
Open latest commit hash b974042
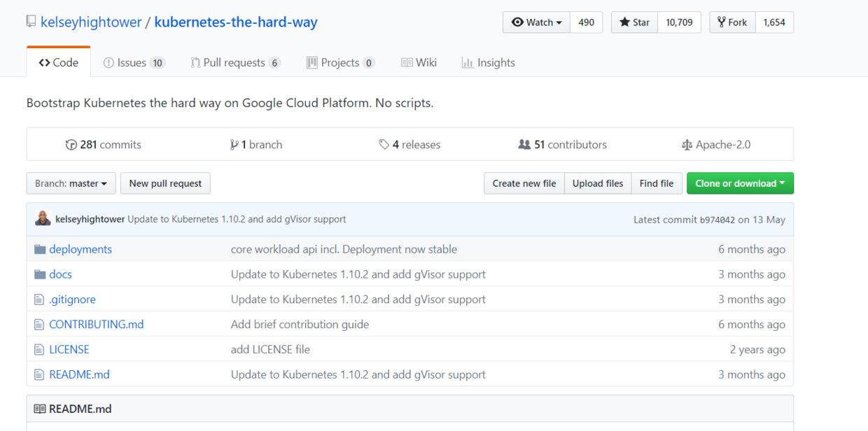717,220
